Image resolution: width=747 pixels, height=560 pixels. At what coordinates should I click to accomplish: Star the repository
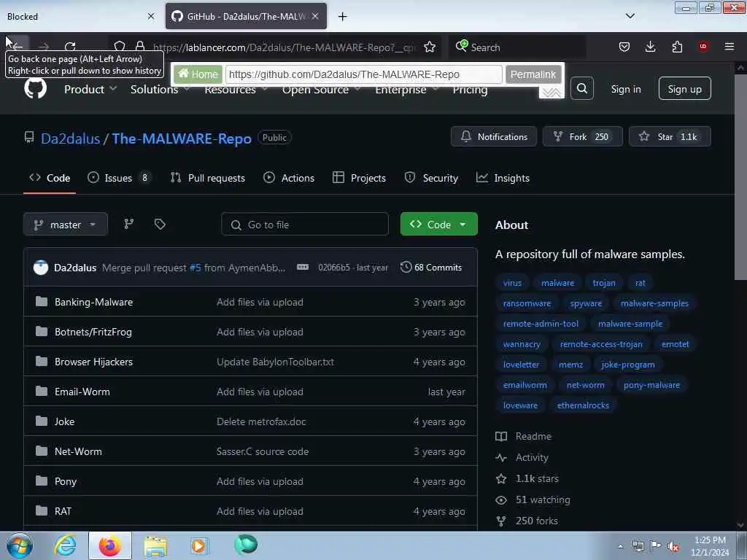point(670,136)
